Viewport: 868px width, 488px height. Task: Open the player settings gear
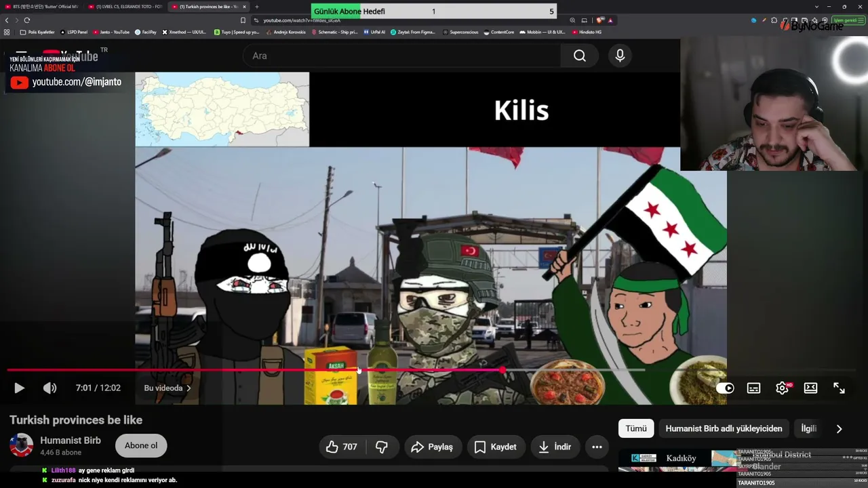(782, 388)
